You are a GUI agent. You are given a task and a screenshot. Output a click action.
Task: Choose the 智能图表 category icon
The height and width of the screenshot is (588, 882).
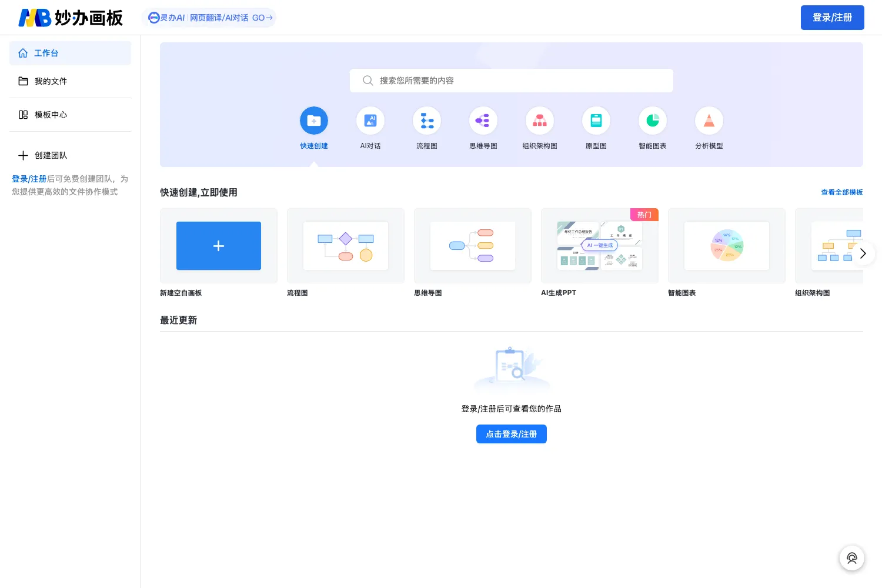pyautogui.click(x=653, y=121)
